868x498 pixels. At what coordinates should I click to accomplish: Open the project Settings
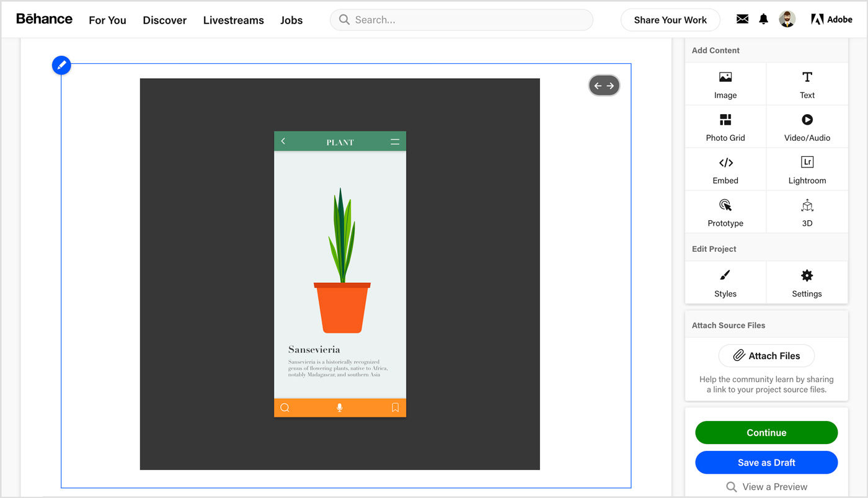pos(807,282)
